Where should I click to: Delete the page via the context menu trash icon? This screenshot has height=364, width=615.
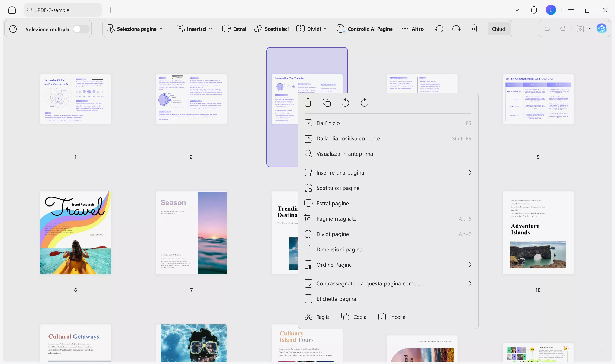(308, 102)
